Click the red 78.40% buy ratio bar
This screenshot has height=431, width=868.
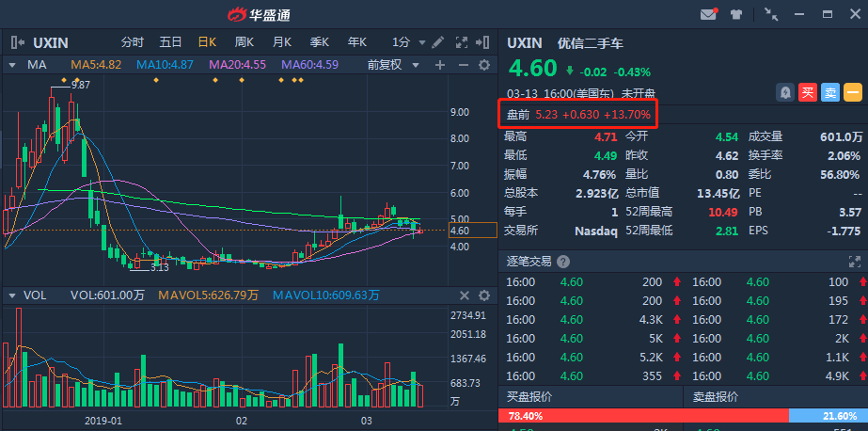tap(643, 416)
